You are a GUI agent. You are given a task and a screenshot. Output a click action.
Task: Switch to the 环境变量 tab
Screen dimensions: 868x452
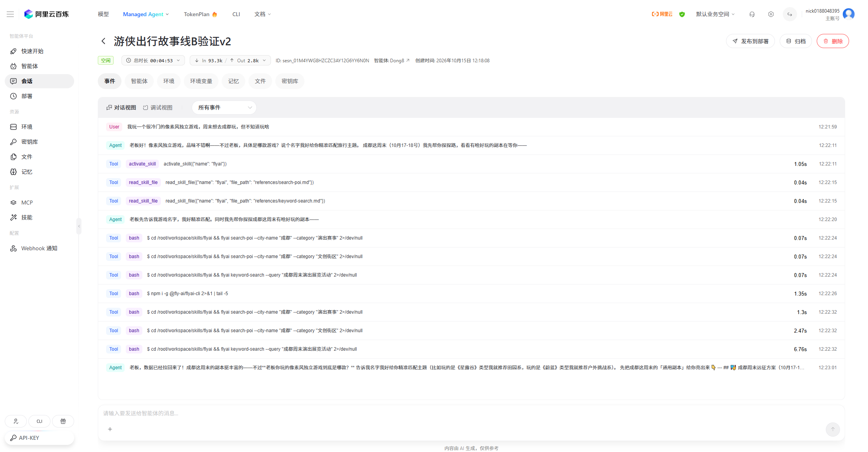pyautogui.click(x=201, y=81)
